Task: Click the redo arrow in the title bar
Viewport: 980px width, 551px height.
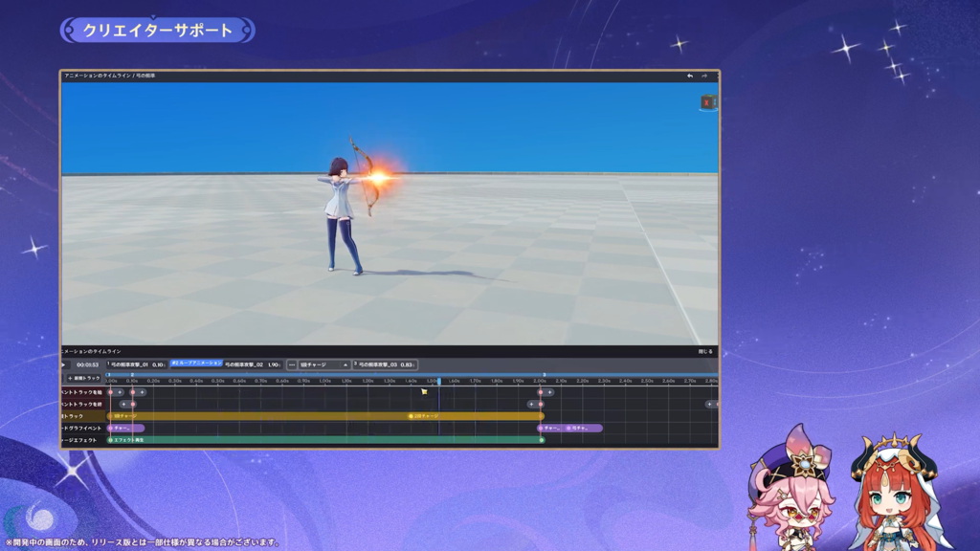Action: pyautogui.click(x=705, y=76)
